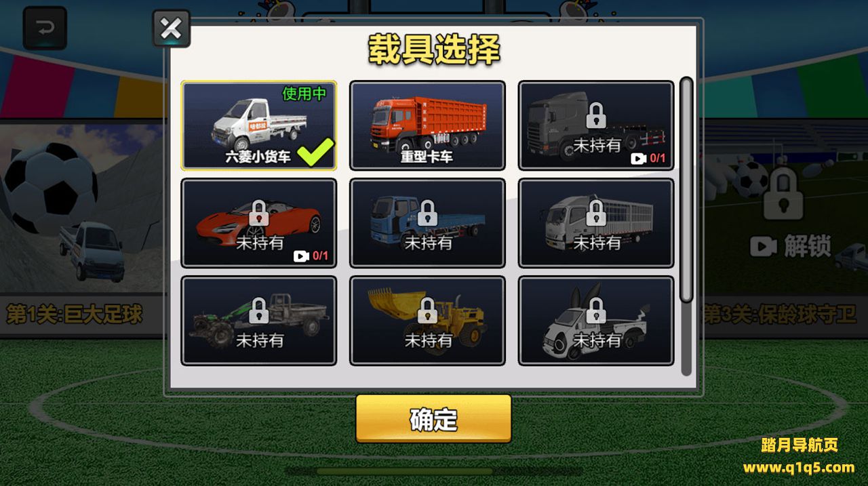Click the large padlock on the locked level
Screen dimensions: 868x486
coord(783,195)
